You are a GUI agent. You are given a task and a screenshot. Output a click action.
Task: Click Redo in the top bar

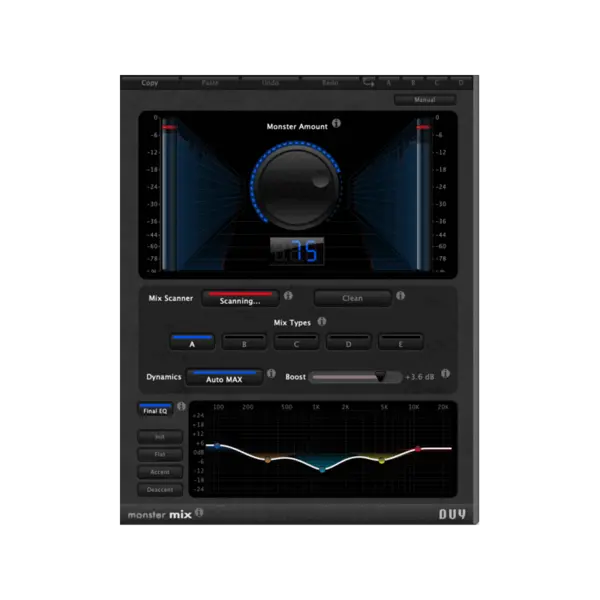click(x=330, y=83)
